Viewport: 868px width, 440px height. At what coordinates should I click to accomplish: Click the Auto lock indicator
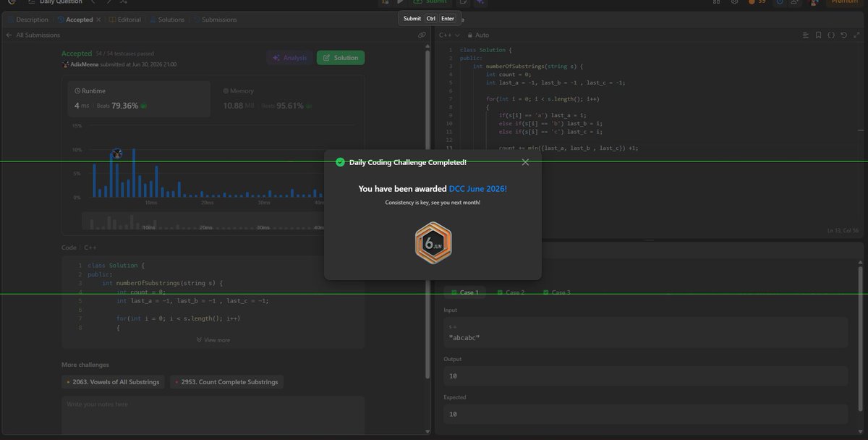(x=478, y=35)
